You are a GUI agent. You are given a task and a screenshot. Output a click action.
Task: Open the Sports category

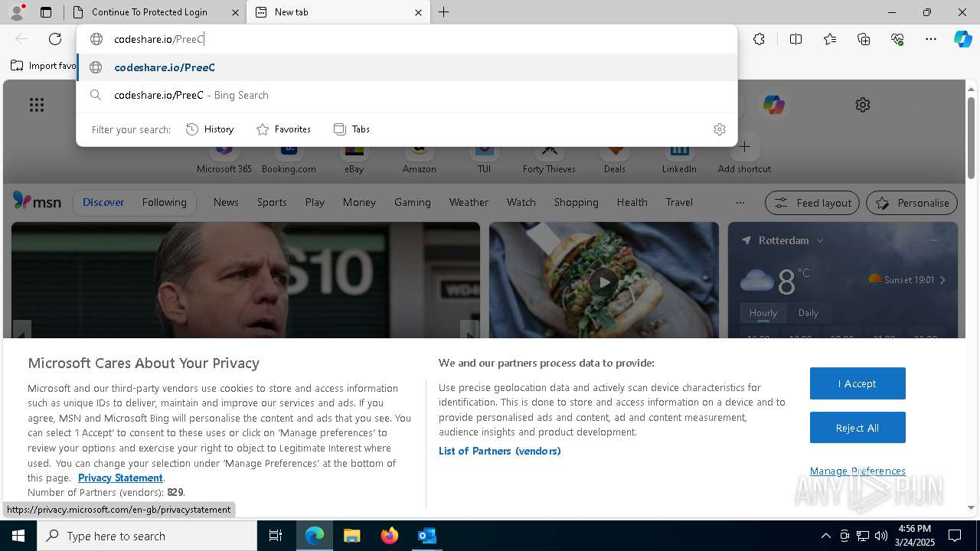point(272,202)
